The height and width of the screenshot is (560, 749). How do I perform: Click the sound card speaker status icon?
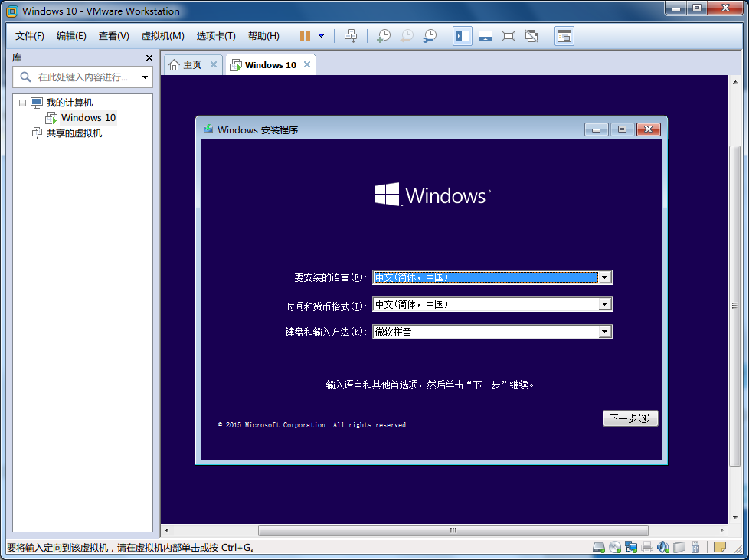(663, 547)
